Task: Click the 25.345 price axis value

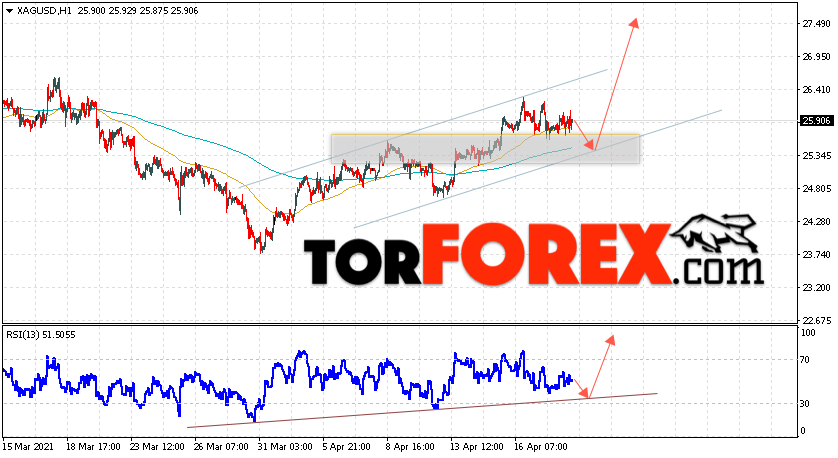Action: [816, 156]
